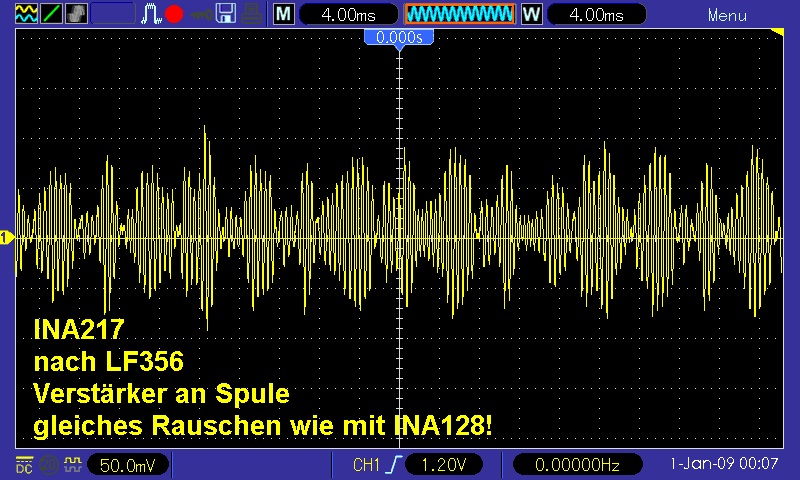This screenshot has width=800, height=480.
Task: Click the window timebase 4.00ms value next to W
Action: pyautogui.click(x=596, y=14)
